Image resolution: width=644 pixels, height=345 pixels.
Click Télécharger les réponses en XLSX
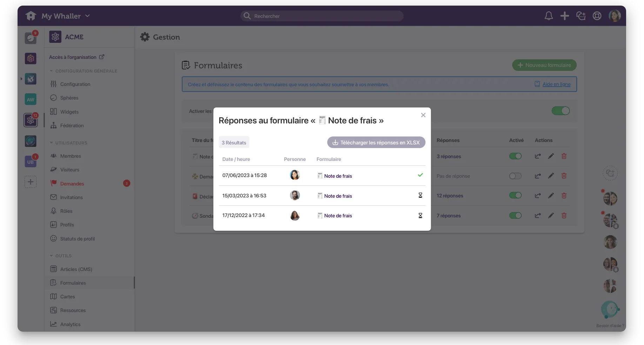(376, 142)
